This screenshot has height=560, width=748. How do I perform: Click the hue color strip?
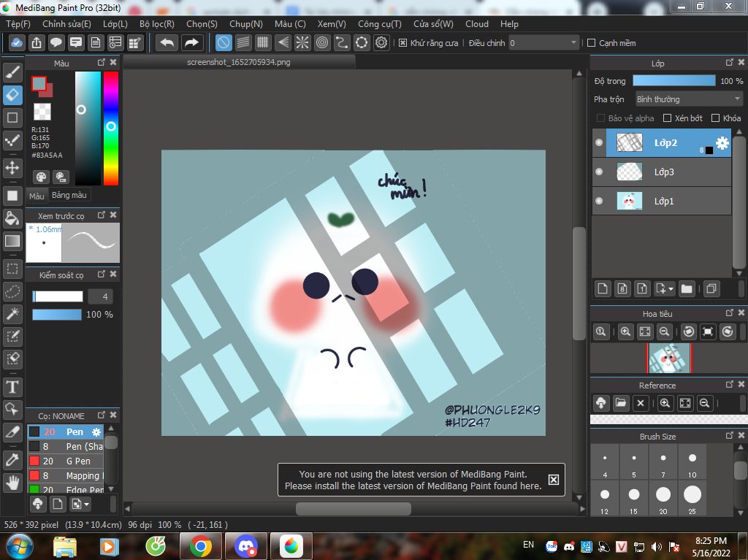click(111, 128)
